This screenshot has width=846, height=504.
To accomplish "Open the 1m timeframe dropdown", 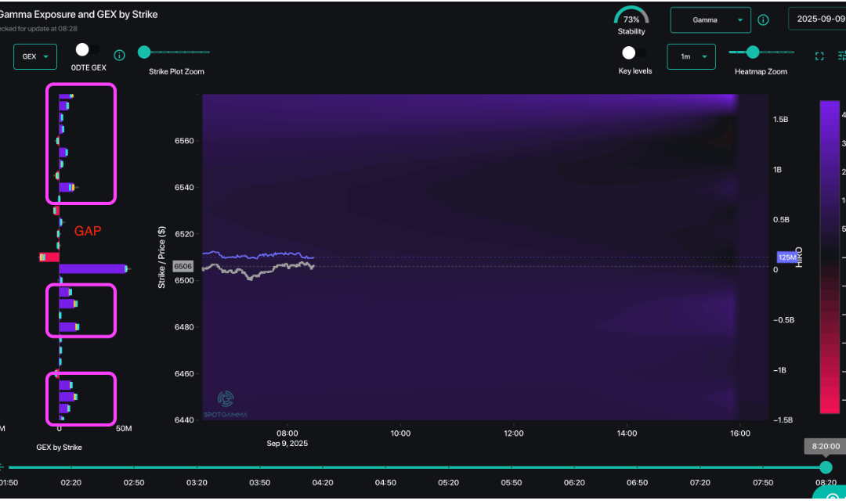I will (691, 56).
